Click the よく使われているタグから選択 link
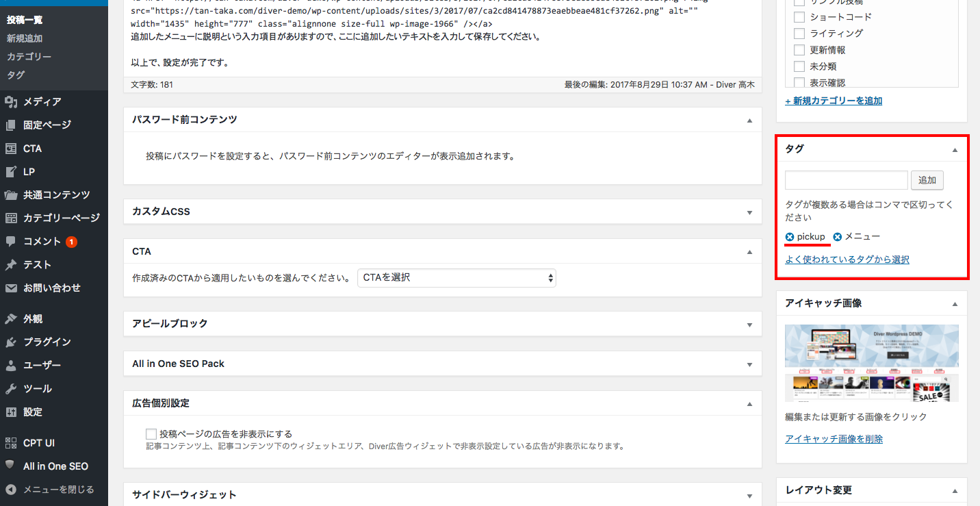Viewport: 980px width, 506px height. point(847,260)
